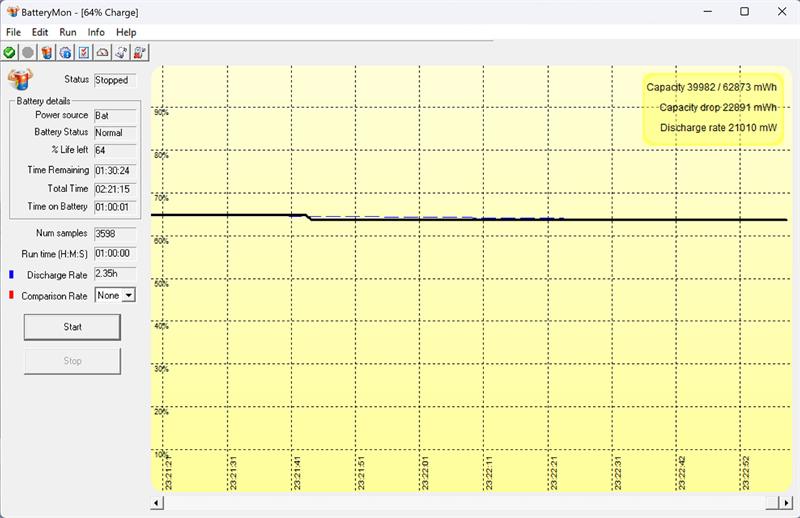Click the 23:22:01 time axis label
Viewport: 800px width, 518px height.
point(426,474)
